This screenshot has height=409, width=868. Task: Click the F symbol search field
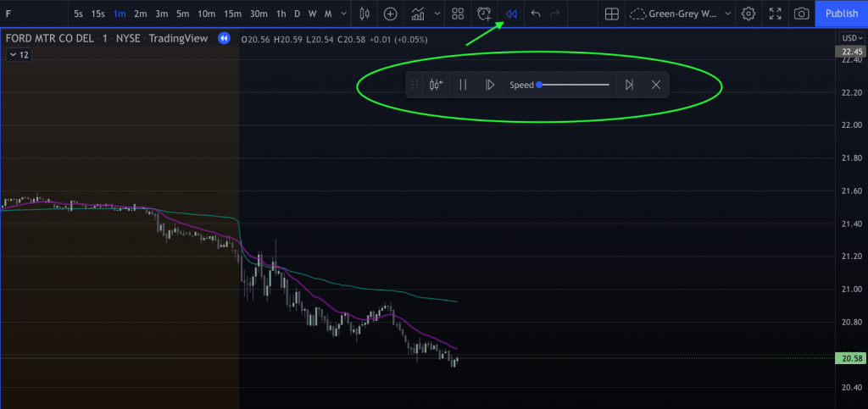(x=33, y=14)
